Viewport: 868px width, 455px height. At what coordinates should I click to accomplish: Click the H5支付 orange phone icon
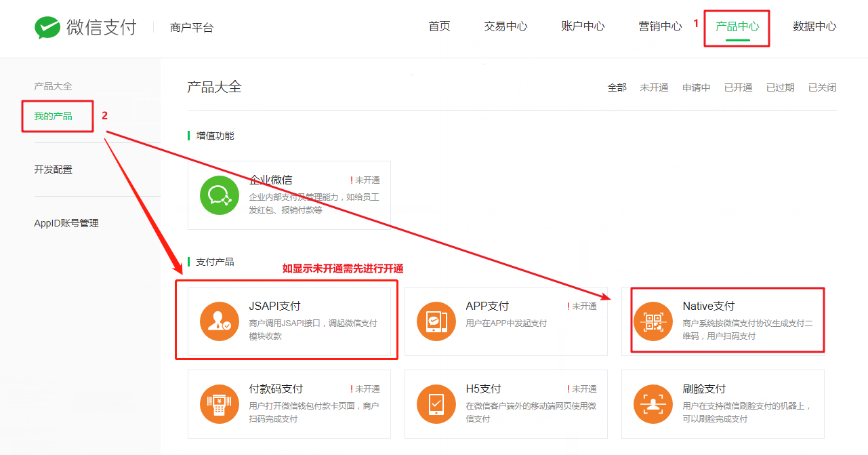point(436,404)
